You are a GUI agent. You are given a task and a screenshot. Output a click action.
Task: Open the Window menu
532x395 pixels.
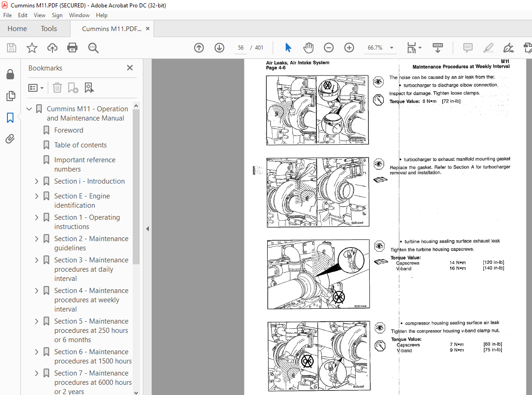[79, 15]
